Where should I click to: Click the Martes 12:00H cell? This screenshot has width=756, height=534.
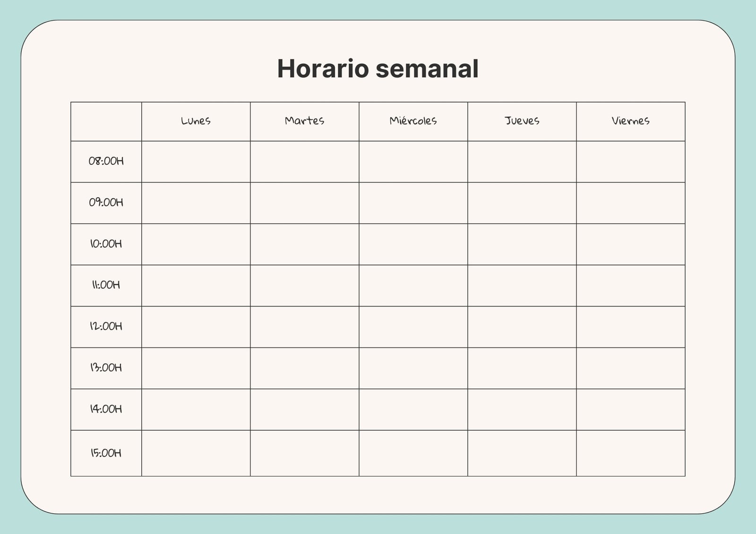pos(305,327)
